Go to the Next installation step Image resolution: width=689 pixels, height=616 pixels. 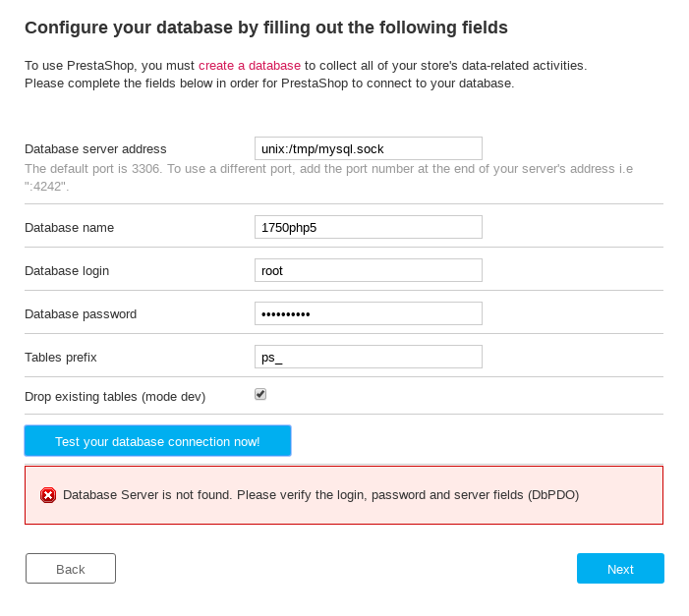(x=620, y=569)
